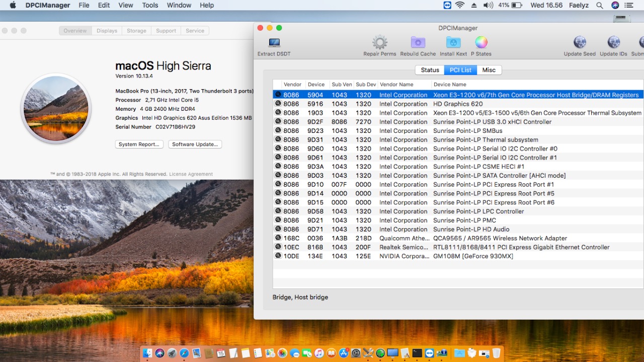
Task: Click the Repair Perms gear icon
Action: click(380, 42)
